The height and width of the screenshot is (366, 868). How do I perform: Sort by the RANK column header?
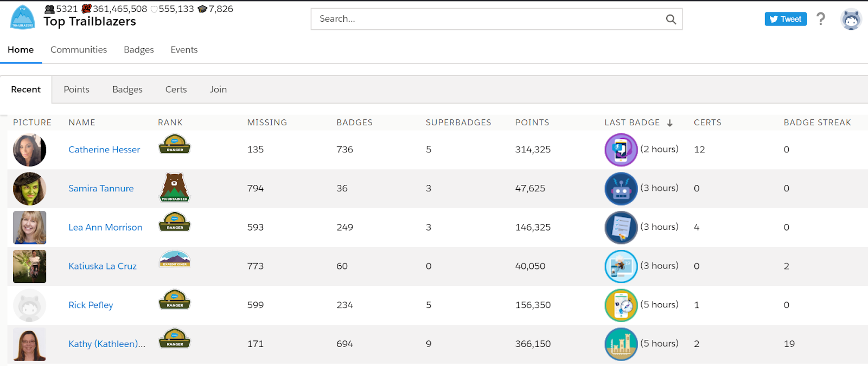pos(170,123)
